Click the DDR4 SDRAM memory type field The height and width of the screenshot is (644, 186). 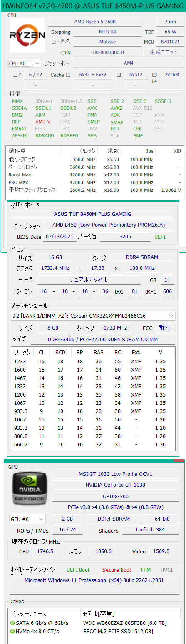click(142, 257)
